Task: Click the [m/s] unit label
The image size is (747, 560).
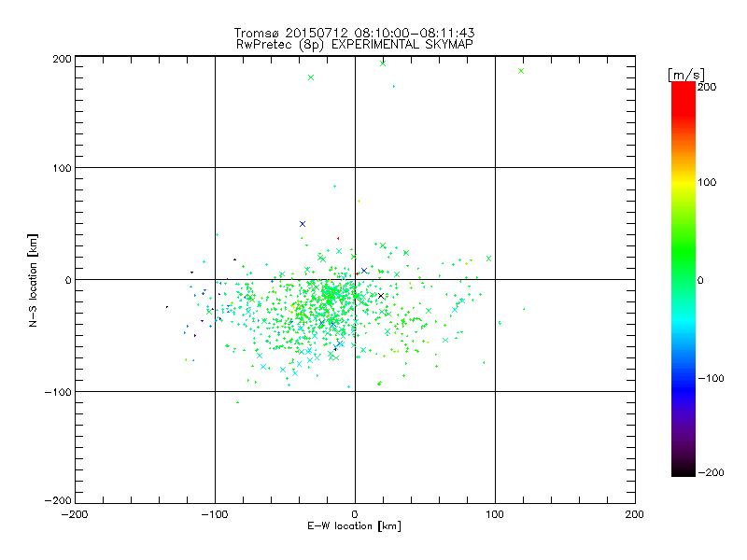Action: pyautogui.click(x=684, y=73)
